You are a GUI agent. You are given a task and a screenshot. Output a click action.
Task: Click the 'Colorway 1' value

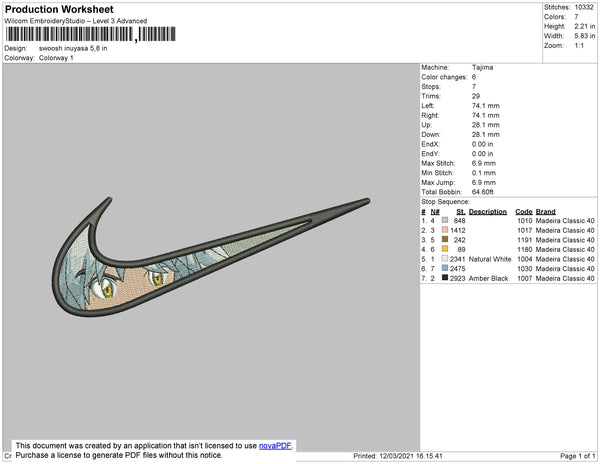56,58
